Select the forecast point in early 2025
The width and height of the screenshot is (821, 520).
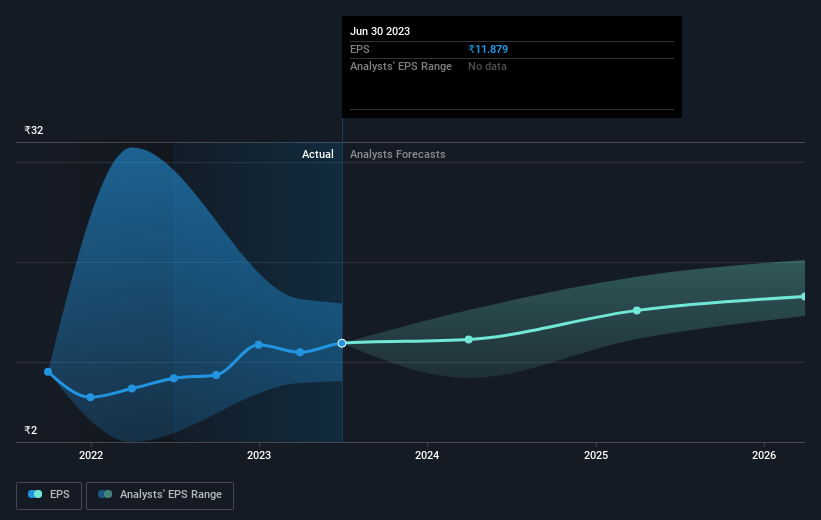click(x=637, y=311)
